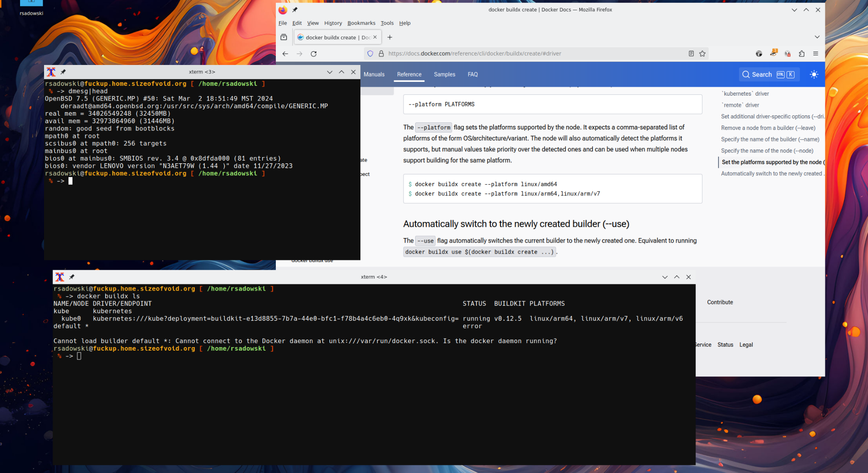Go back using Firefox back arrow
The width and height of the screenshot is (868, 473).
[285, 53]
